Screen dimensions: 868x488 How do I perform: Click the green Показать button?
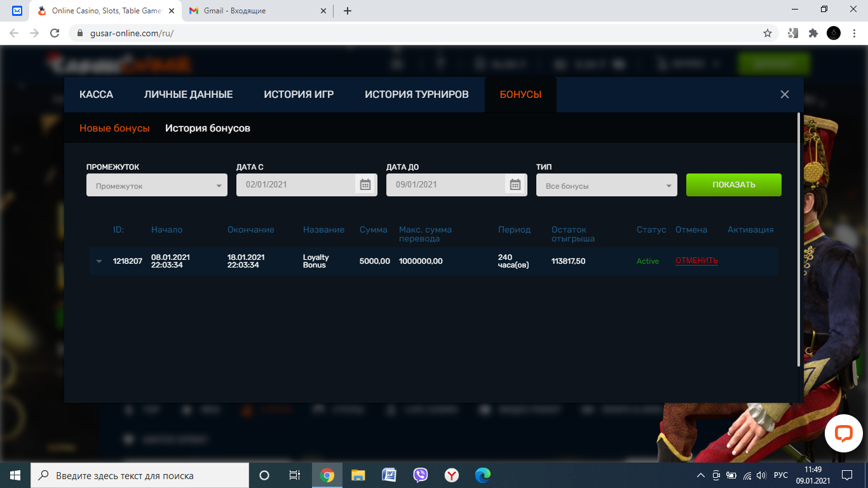coord(734,185)
